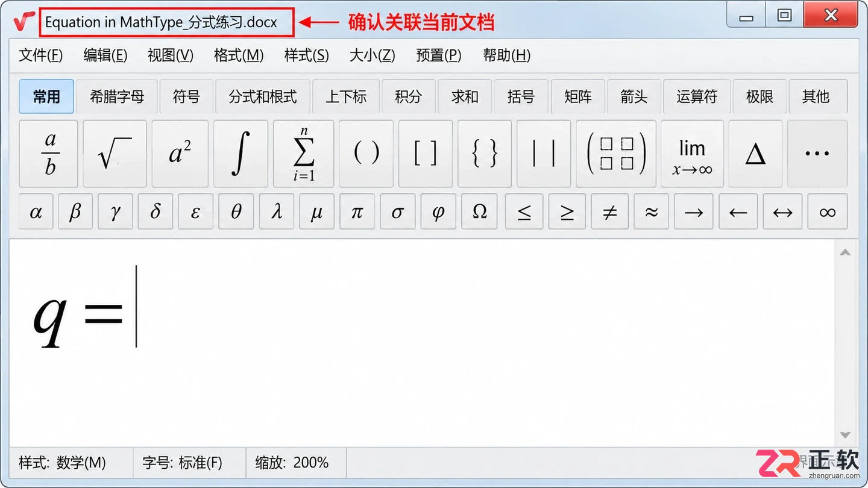Image resolution: width=868 pixels, height=488 pixels.
Task: Open the 文件(F) menu
Action: [x=40, y=55]
